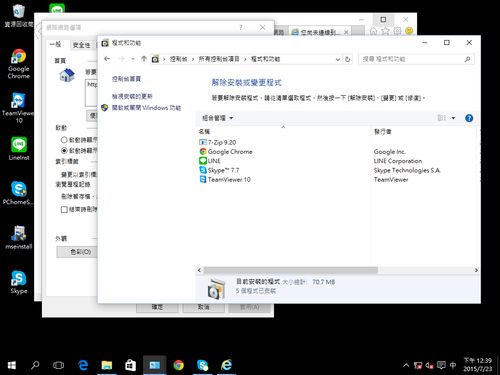This screenshot has height=375, width=500.
Task: Open the address bar history dropdown arrow
Action: tap(338, 59)
